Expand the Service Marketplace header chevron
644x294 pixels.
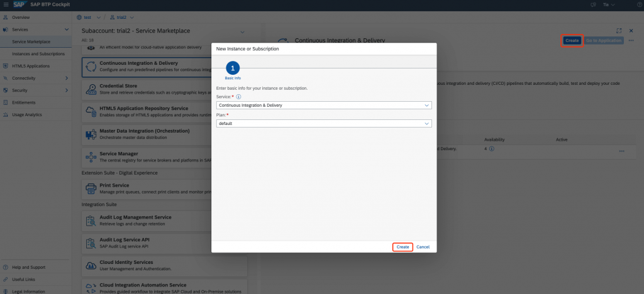(242, 32)
